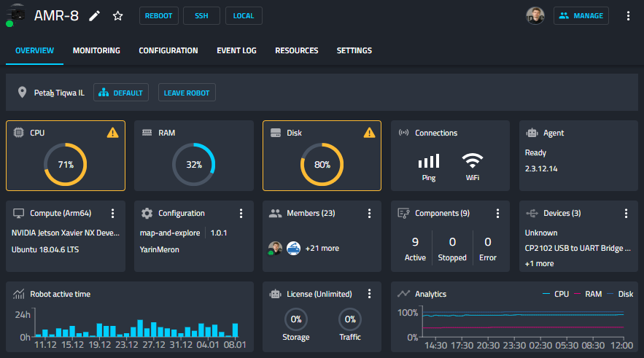Viewport: 644px width, 358px height.
Task: Open the top-right three-dot menu
Action: pyautogui.click(x=628, y=16)
